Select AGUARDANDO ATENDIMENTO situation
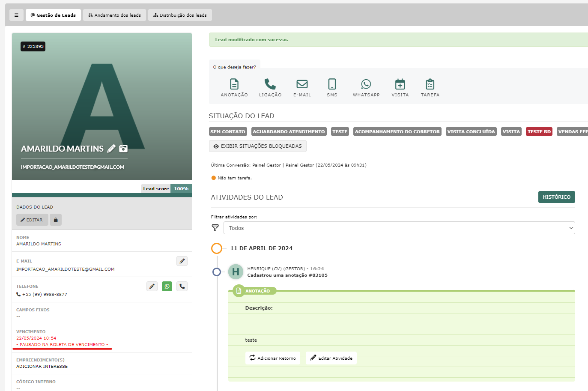The width and height of the screenshot is (588, 391). 289,131
